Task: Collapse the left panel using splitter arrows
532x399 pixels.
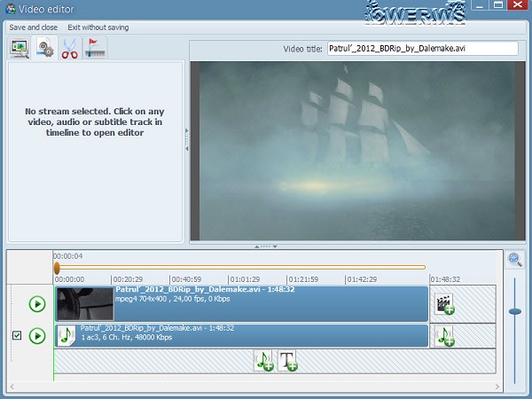Action: pyautogui.click(x=186, y=140)
